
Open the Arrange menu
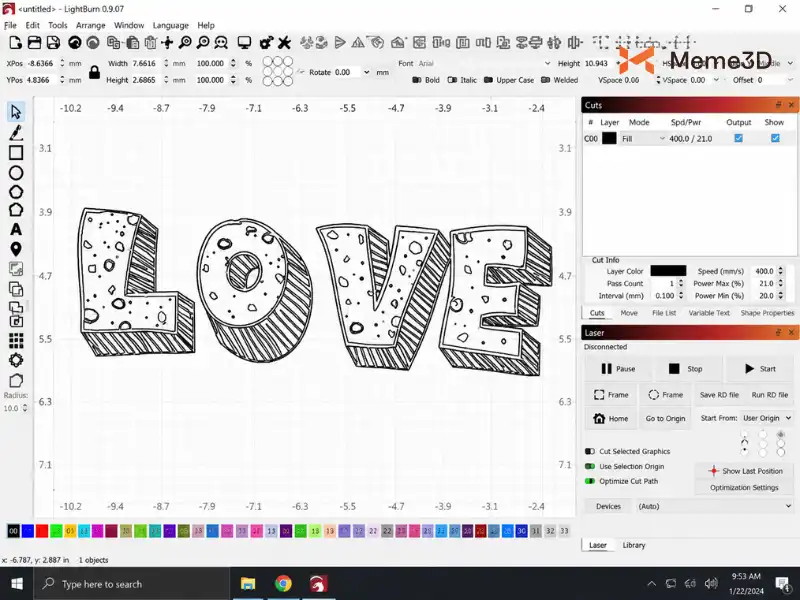pos(90,25)
